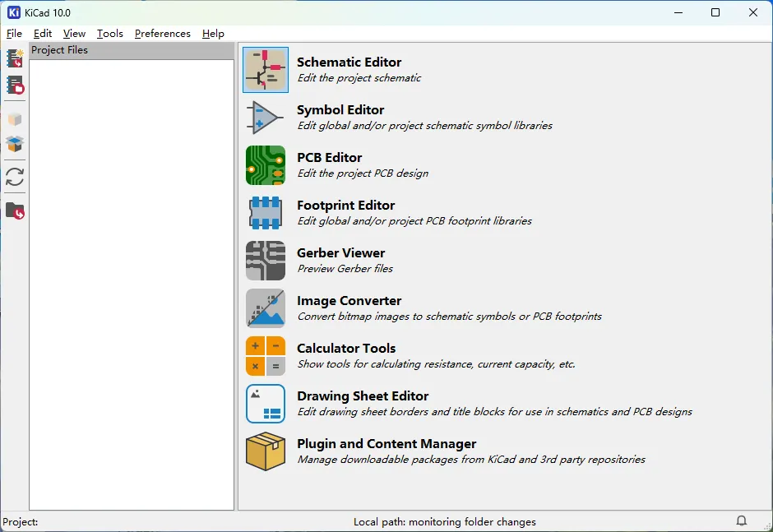Open project directory in file explorer icon
Image resolution: width=773 pixels, height=532 pixels.
click(15, 210)
